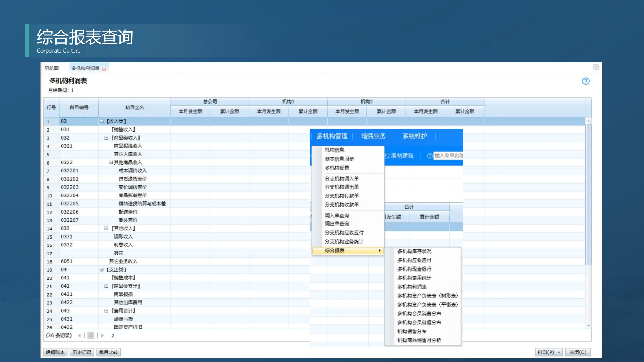Collapse the 【支出类】 tree node
644x362 pixels.
pos(102,270)
